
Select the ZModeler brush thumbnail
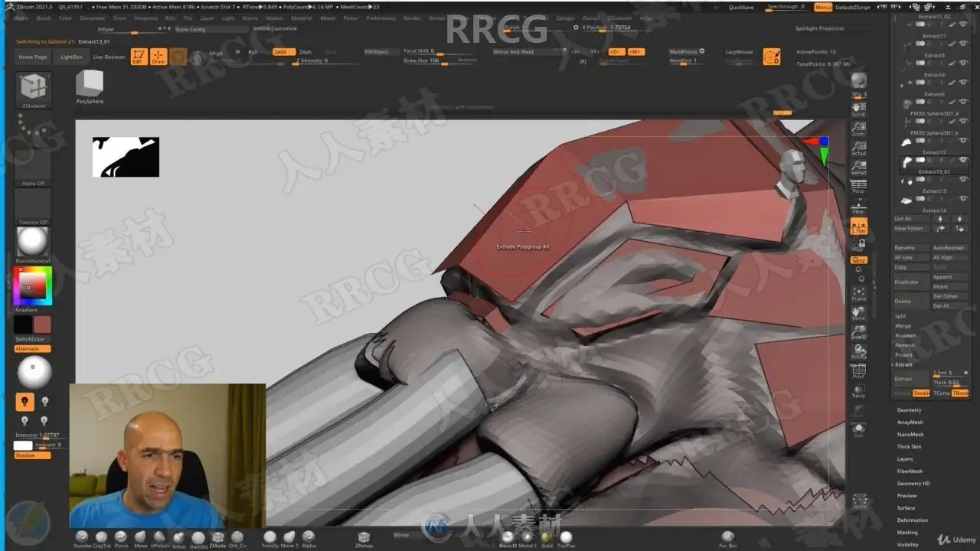[x=33, y=88]
